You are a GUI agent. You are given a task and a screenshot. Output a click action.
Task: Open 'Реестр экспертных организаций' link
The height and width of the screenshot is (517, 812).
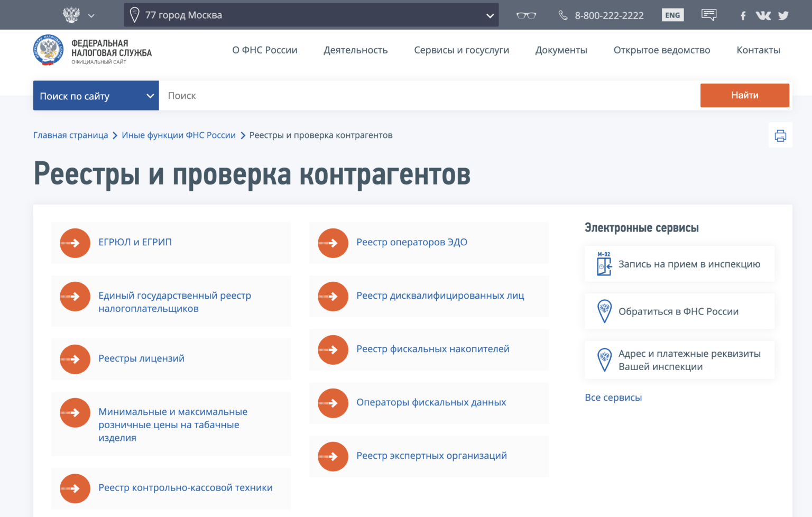tap(431, 456)
